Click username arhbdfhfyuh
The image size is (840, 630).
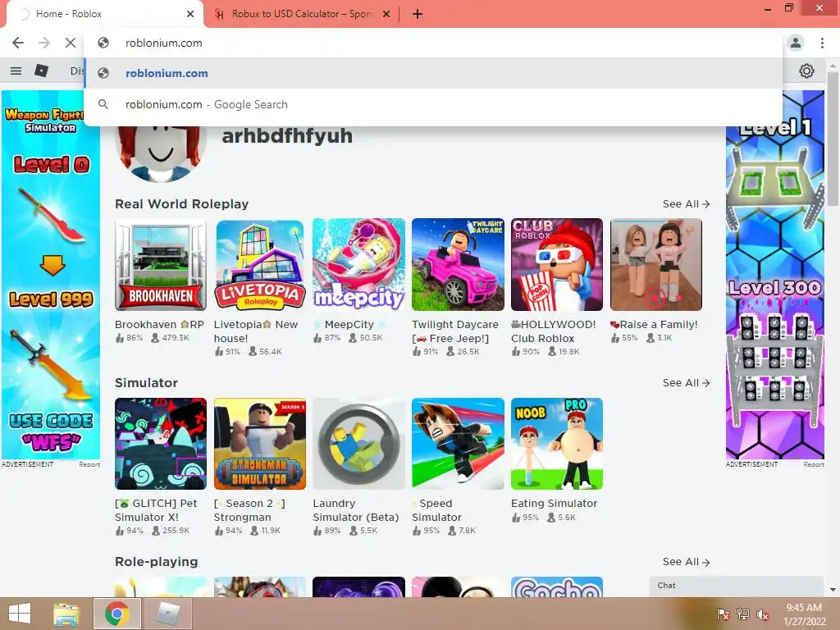point(287,136)
